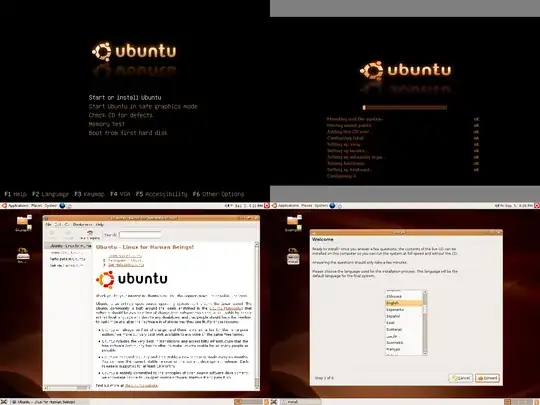Open Install icon on help browser desktop
This screenshot has width=540, height=405.
pos(23,255)
